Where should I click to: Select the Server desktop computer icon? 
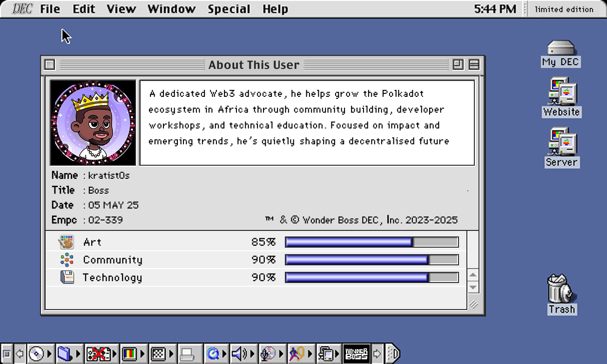[x=562, y=142]
